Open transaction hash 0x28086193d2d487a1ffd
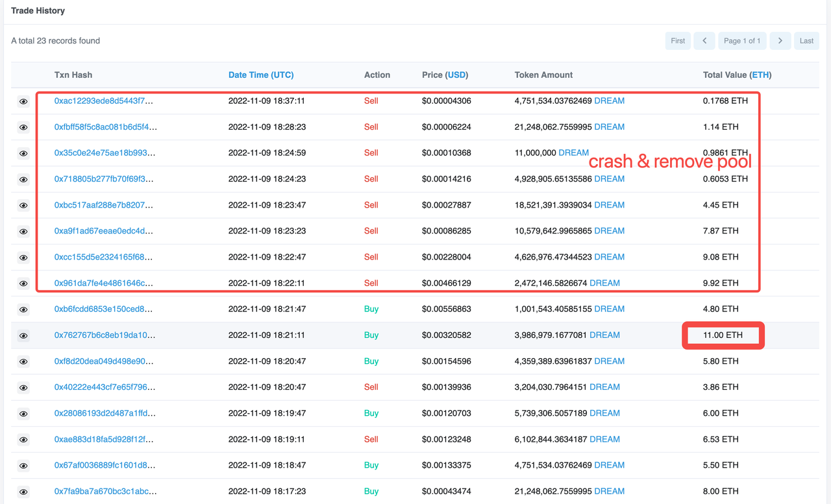Screen dimensions: 831x504 pos(105,413)
